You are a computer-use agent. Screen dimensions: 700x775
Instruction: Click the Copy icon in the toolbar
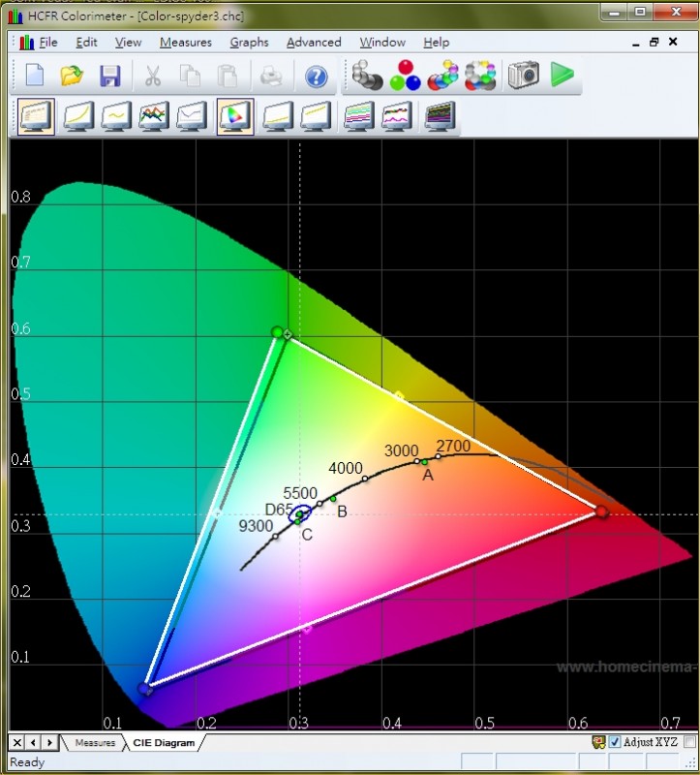click(190, 77)
